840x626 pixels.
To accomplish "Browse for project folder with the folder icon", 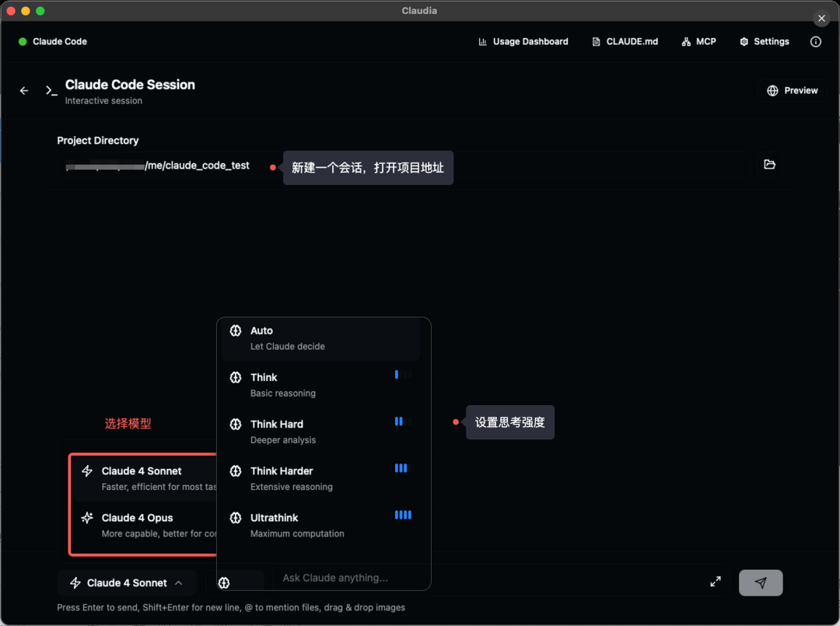I will pyautogui.click(x=769, y=164).
